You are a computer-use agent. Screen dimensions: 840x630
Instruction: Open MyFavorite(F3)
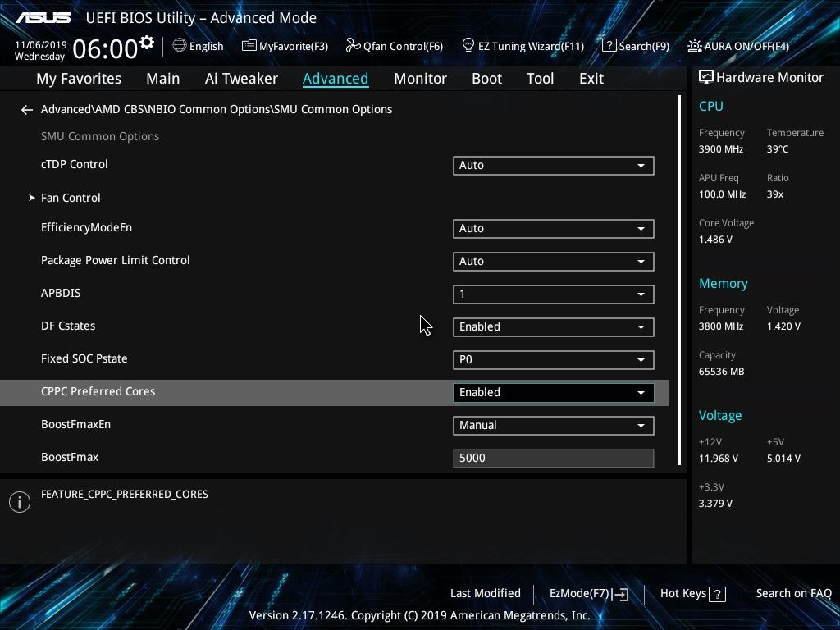coord(285,46)
